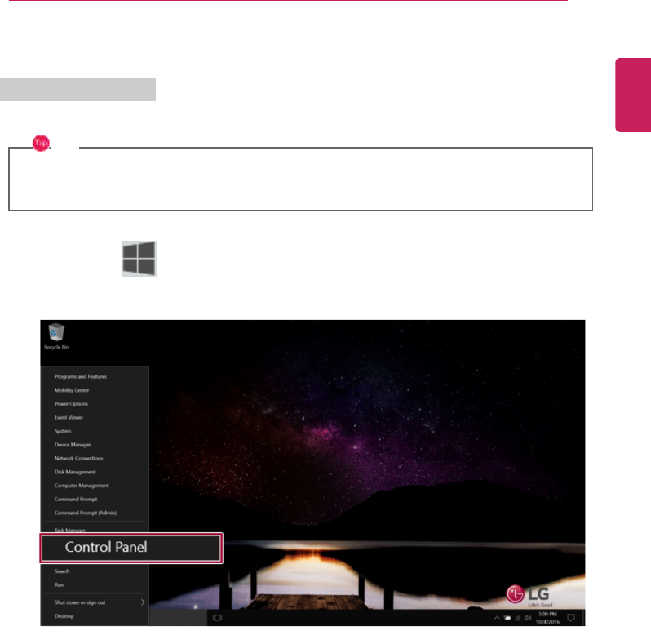Open Control Panel
This screenshot has height=644, width=651.
pyautogui.click(x=131, y=548)
